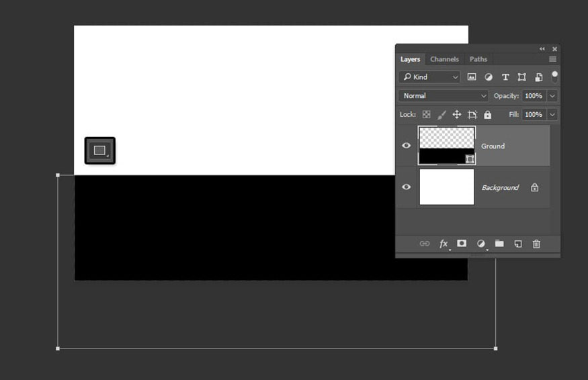The image size is (588, 380).
Task: Click the link layers icon
Action: pyautogui.click(x=425, y=244)
